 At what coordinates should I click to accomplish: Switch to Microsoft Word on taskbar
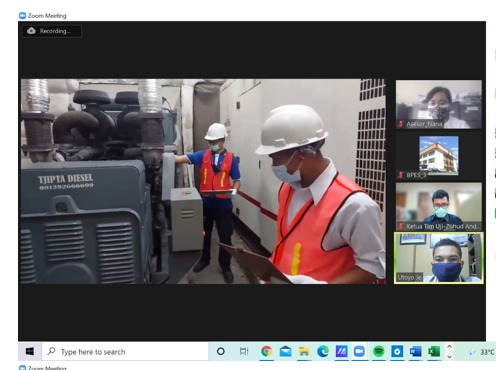pyautogui.click(x=415, y=351)
